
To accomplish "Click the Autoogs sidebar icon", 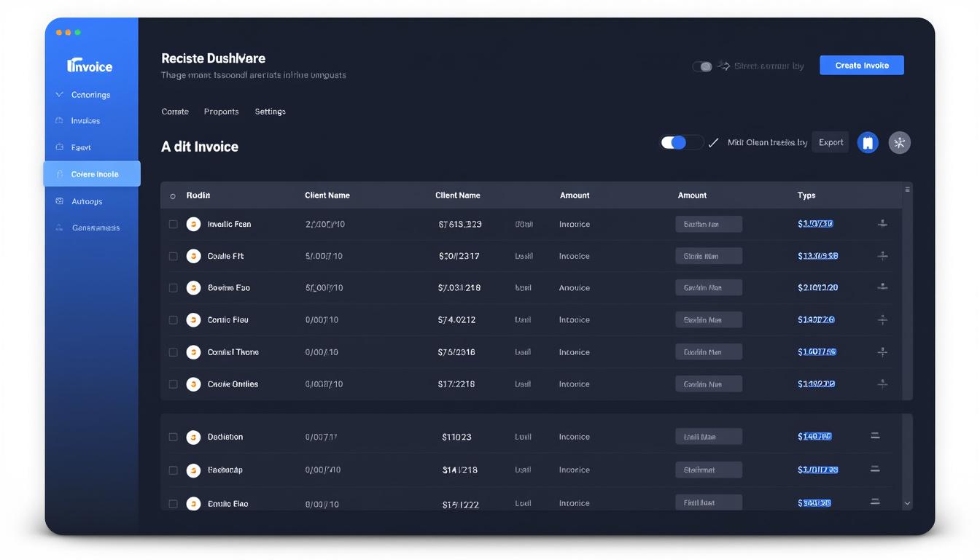I will (x=59, y=201).
